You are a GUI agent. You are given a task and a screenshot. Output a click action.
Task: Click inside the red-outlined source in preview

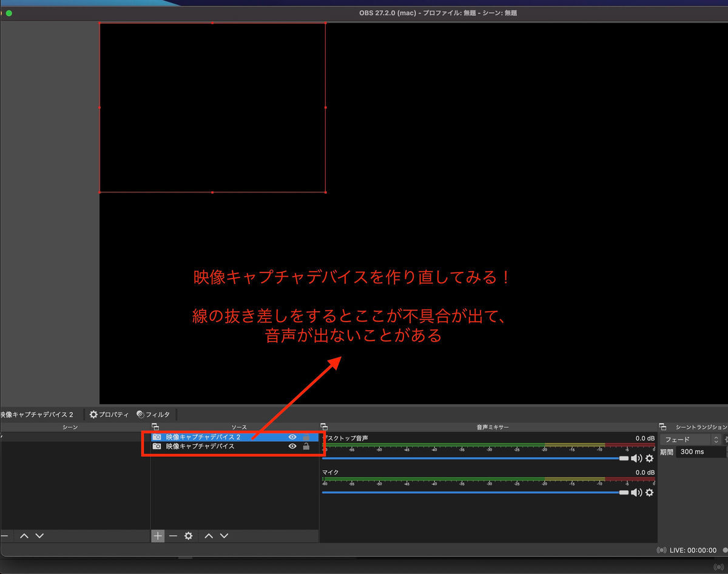(212, 107)
